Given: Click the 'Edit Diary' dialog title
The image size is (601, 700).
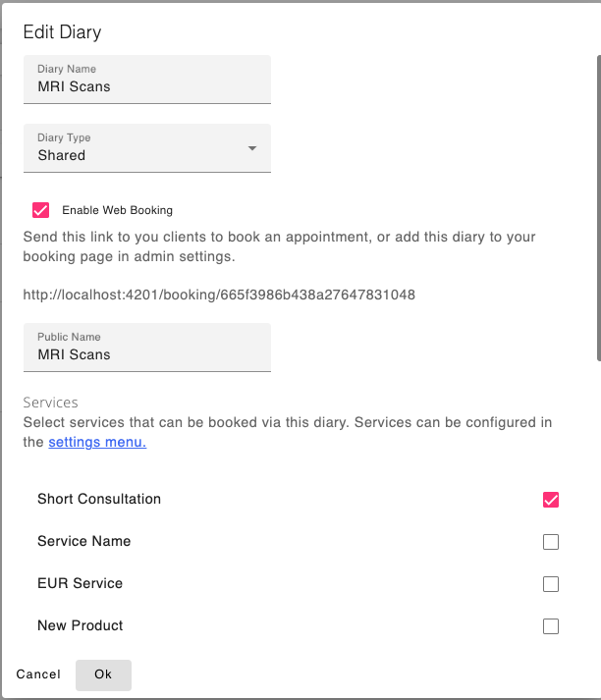Looking at the screenshot, I should point(63,32).
